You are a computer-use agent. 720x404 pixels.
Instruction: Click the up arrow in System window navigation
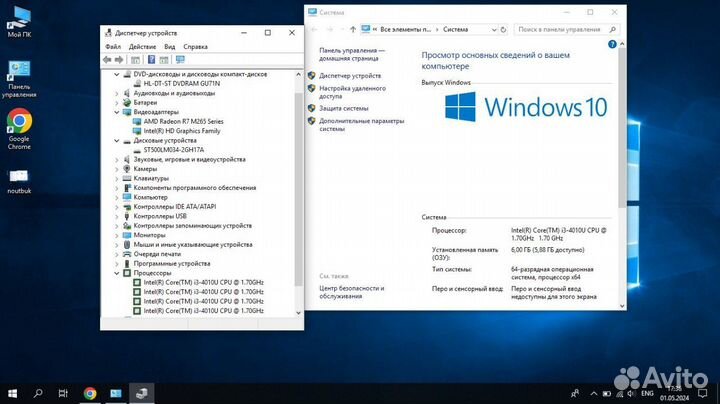(x=353, y=29)
